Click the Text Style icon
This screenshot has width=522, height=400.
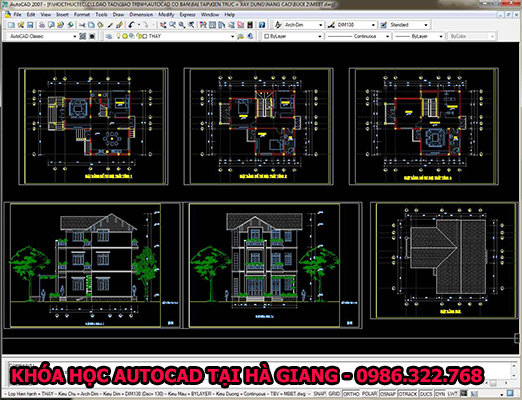[278, 25]
